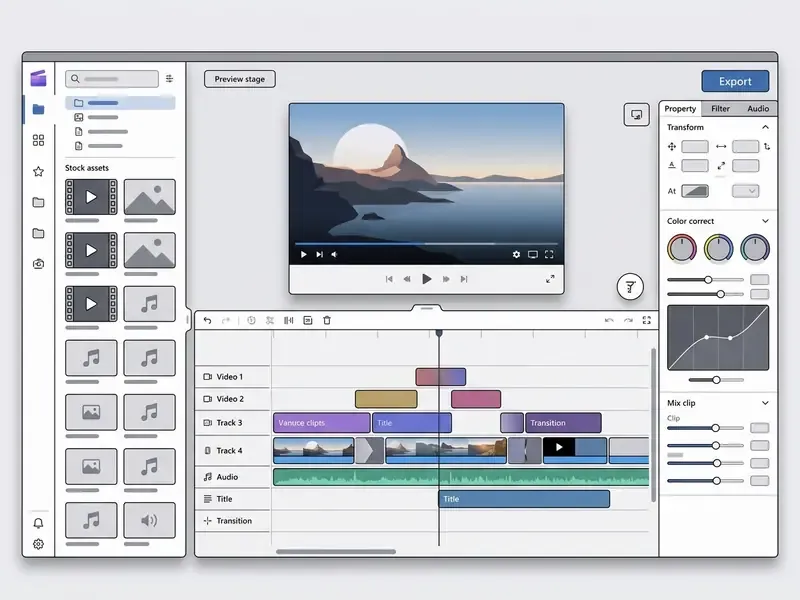Fast forward the preview playback

click(x=446, y=279)
